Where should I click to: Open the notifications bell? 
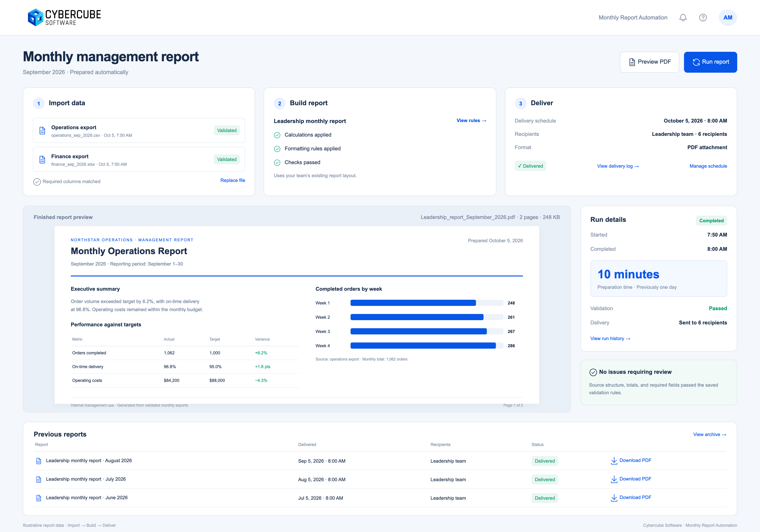tap(683, 18)
